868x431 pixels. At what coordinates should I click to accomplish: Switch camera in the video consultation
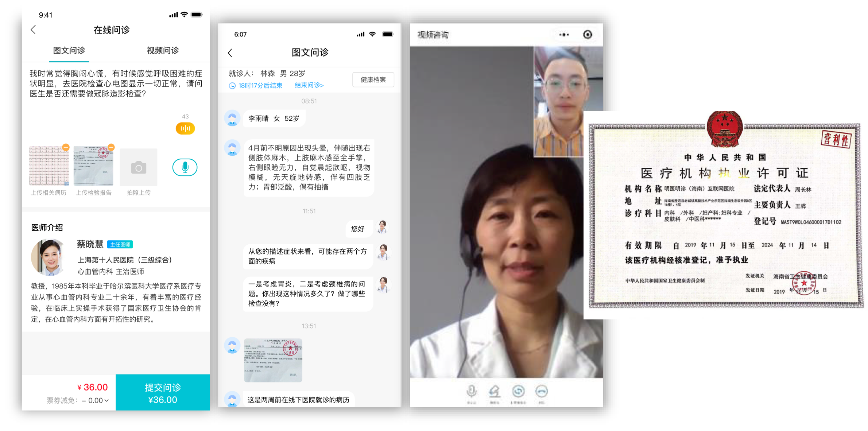pyautogui.click(x=518, y=392)
